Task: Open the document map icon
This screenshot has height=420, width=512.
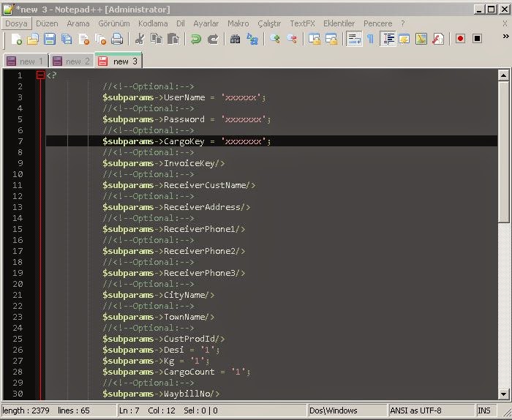Action: coord(421,39)
